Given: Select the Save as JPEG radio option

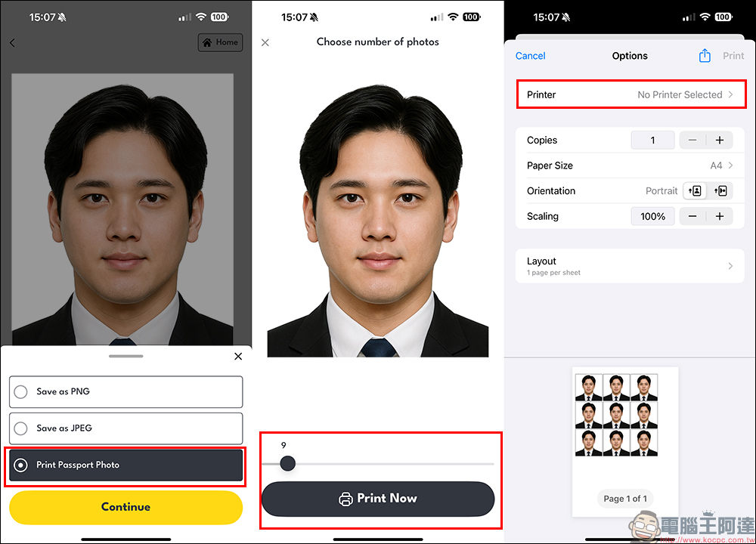Looking at the screenshot, I should 125,428.
